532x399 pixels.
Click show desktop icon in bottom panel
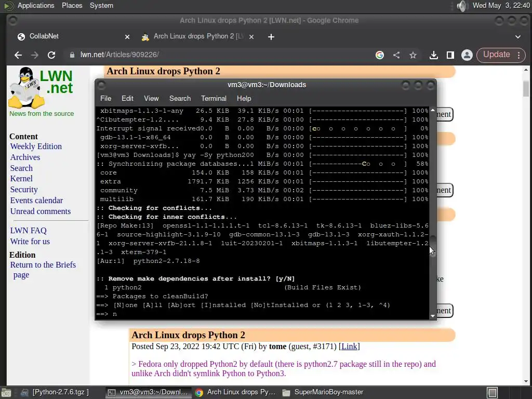(x=6, y=393)
